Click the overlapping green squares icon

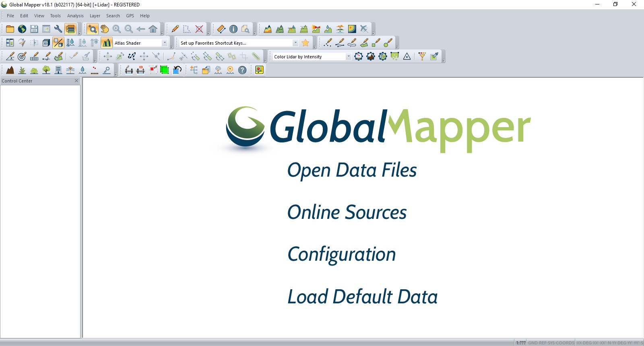click(165, 70)
